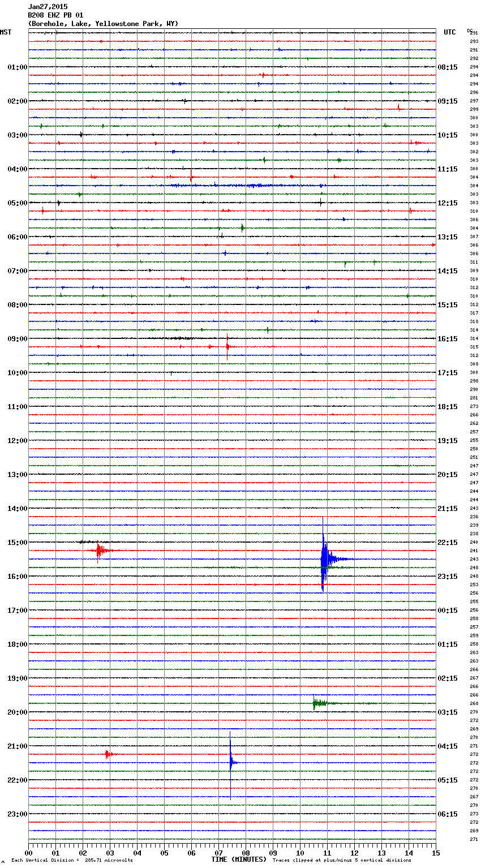The width and height of the screenshot is (481, 868).
Task: Click the green event burst near 19:45
Action: pos(316,703)
